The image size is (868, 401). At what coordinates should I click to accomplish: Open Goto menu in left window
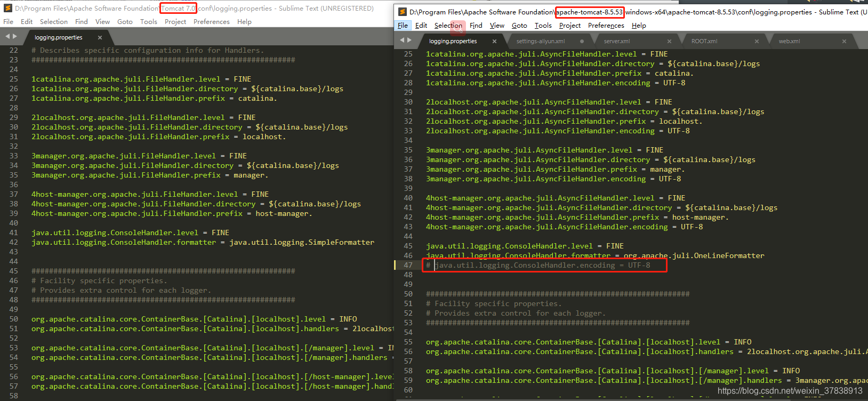coord(125,22)
